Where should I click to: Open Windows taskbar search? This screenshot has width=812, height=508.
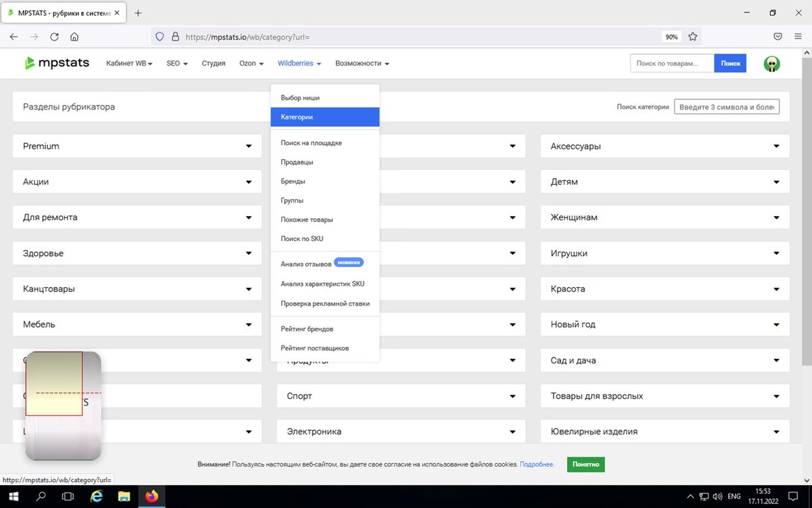(41, 496)
